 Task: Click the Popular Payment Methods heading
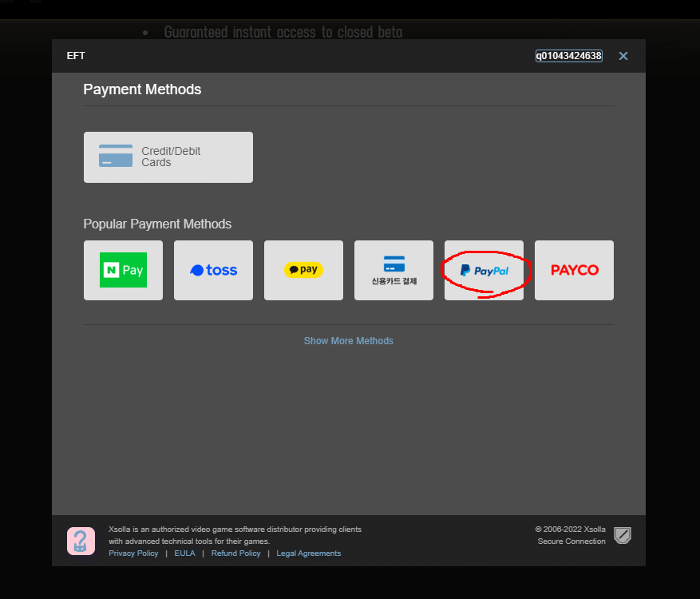point(157,224)
